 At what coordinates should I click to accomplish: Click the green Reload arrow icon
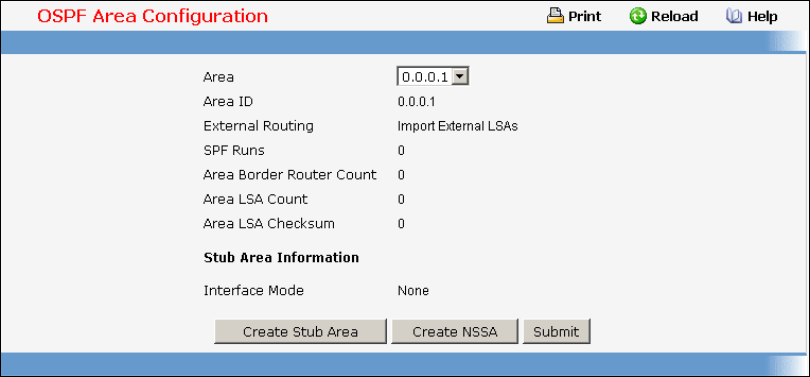(638, 17)
